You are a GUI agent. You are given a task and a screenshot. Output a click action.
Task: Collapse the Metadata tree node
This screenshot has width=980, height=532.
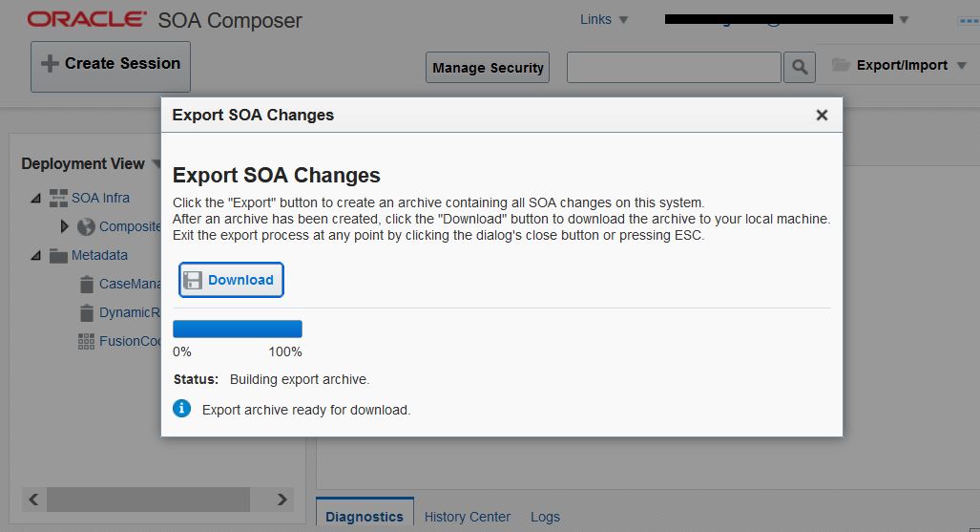(x=35, y=255)
